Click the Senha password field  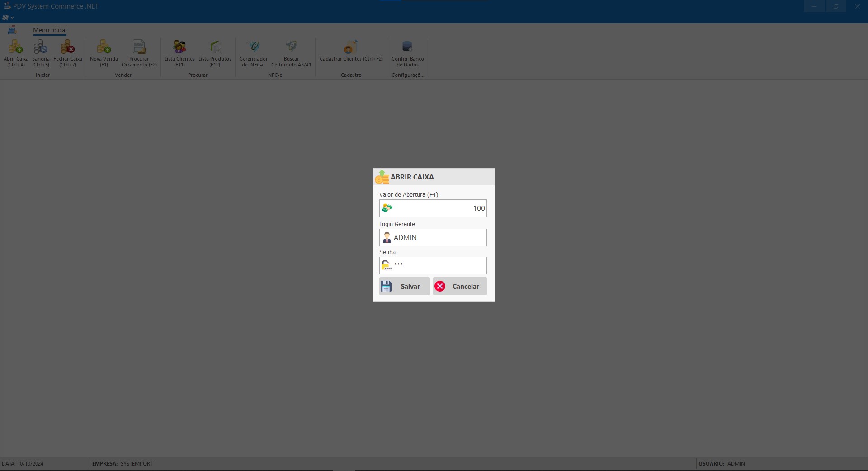point(439,266)
